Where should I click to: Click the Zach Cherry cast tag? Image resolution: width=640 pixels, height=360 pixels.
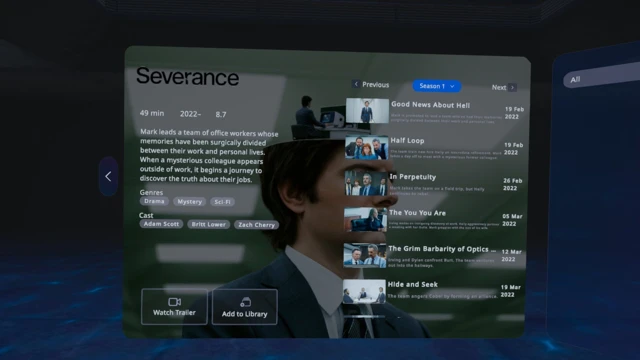[257, 225]
